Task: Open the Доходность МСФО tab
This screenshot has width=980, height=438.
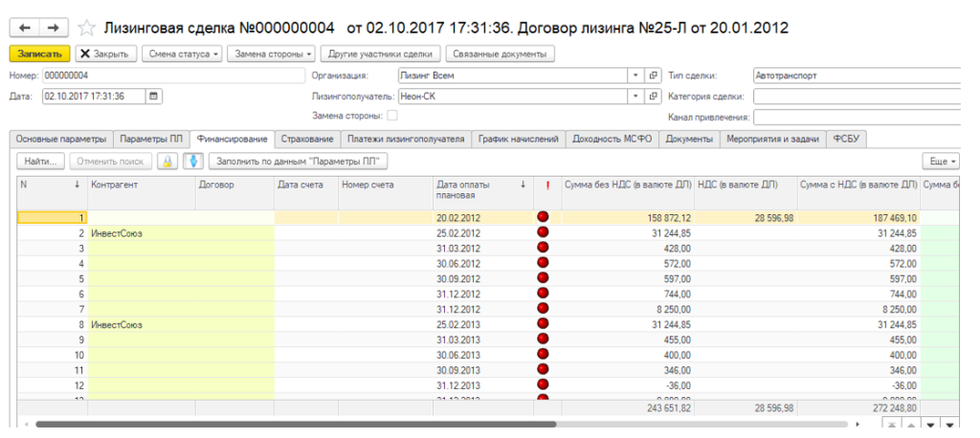Action: (x=612, y=140)
